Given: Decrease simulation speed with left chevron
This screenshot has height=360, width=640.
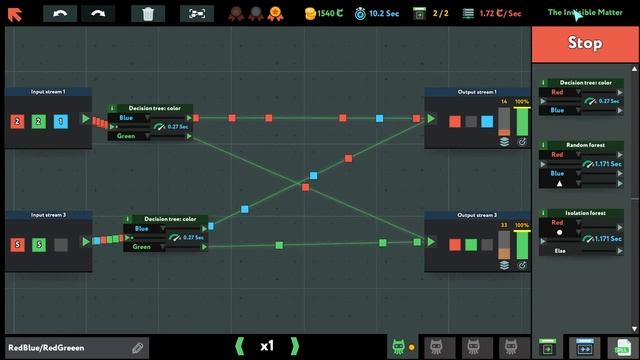Looking at the screenshot, I should [240, 347].
